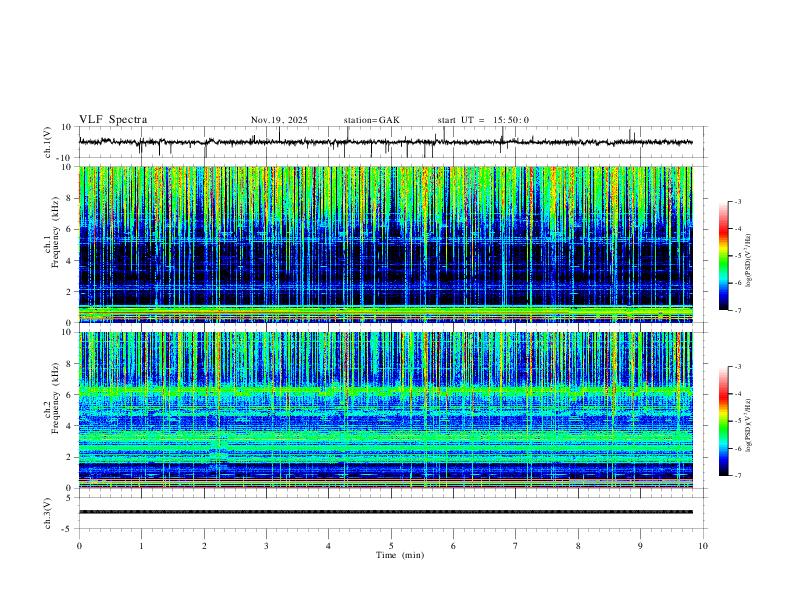Image resolution: width=792 pixels, height=612 pixels.
Task: Click the time axis tick label '3'
Action: click(266, 546)
